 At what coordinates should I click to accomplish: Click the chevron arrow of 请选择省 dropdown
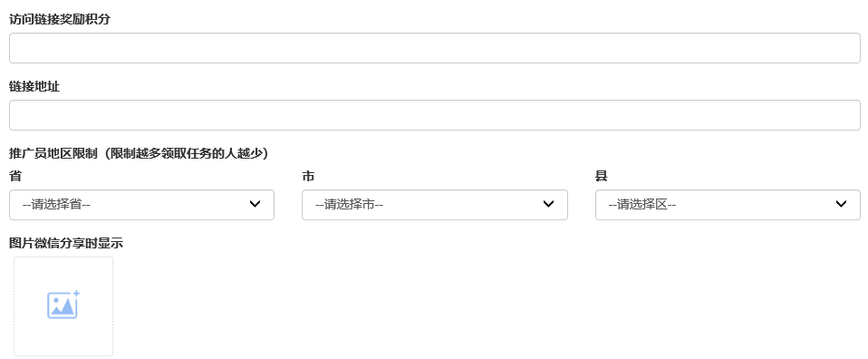[x=256, y=205]
